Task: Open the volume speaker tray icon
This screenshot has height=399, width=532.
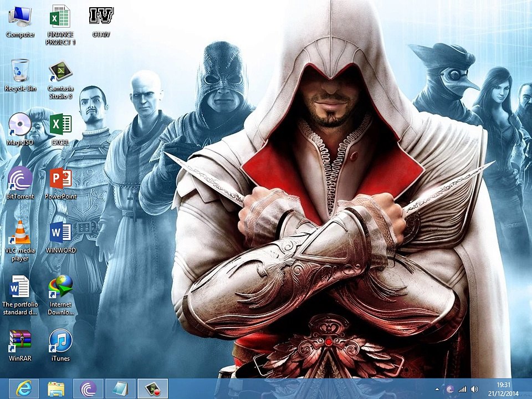Action: [x=475, y=389]
